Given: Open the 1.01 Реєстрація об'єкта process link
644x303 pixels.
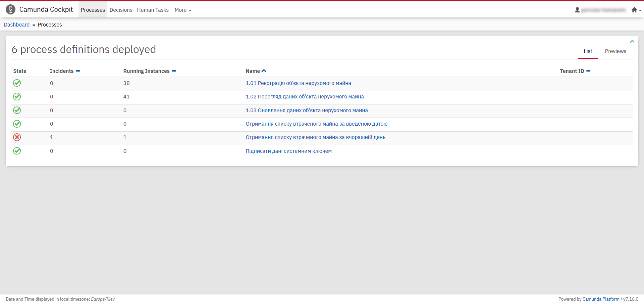Looking at the screenshot, I should 298,83.
